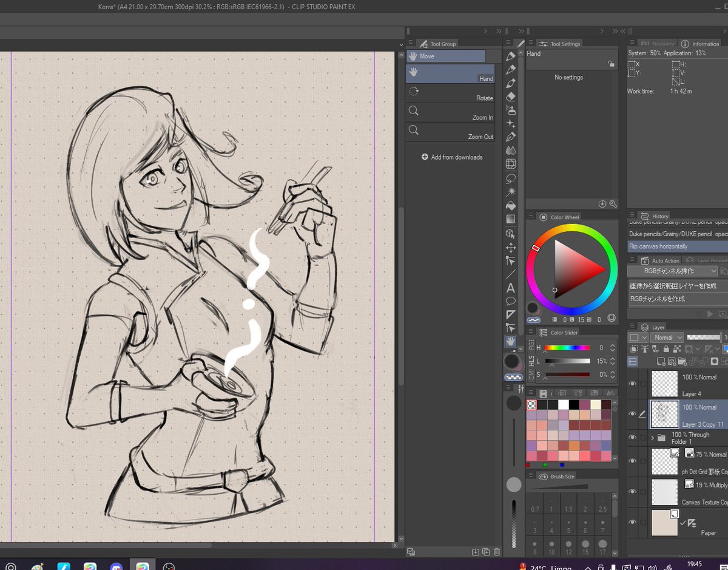Click the H value stepper arrows
The image size is (728, 570).
(x=612, y=348)
